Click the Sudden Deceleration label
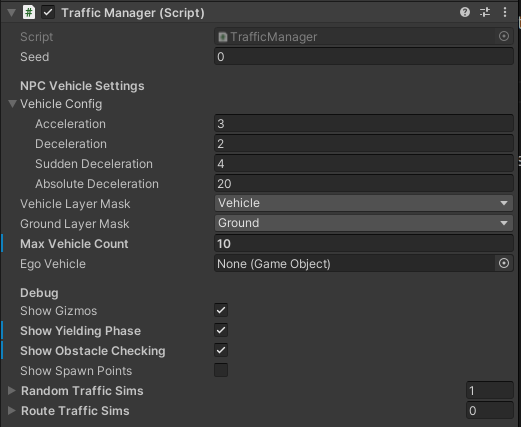 pos(94,164)
